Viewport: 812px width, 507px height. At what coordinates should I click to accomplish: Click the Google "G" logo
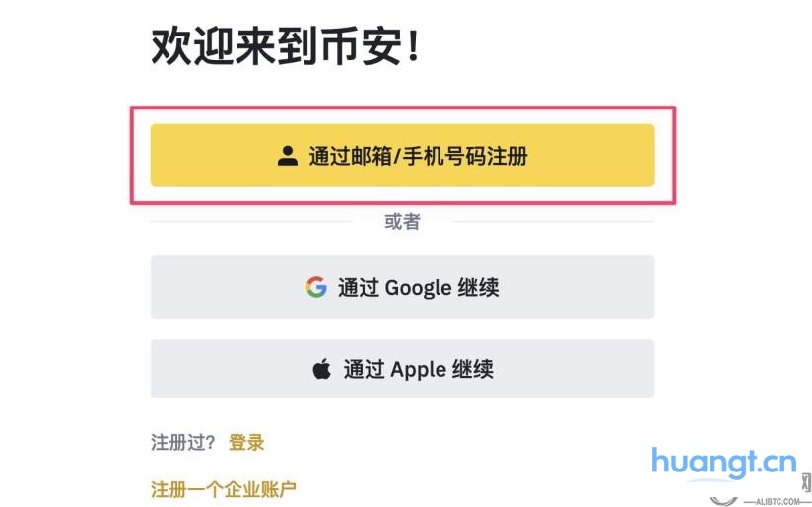point(315,287)
